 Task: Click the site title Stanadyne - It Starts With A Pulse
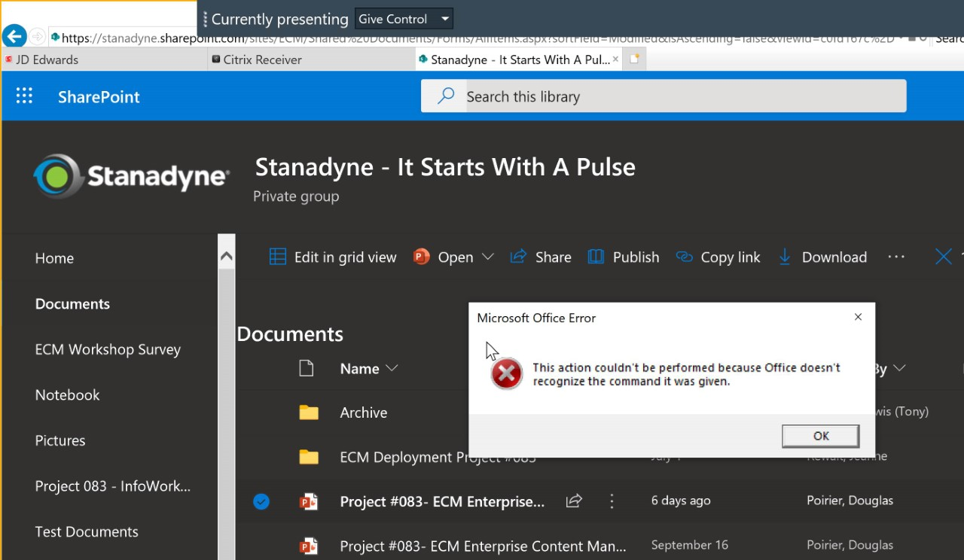445,167
